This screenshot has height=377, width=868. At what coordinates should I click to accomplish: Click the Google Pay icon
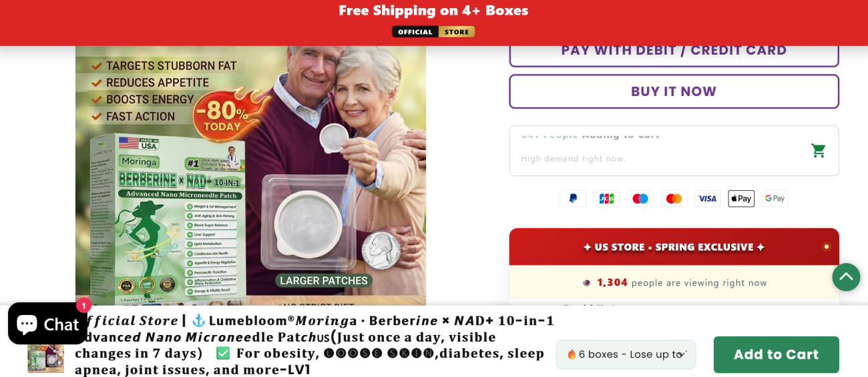tap(775, 198)
